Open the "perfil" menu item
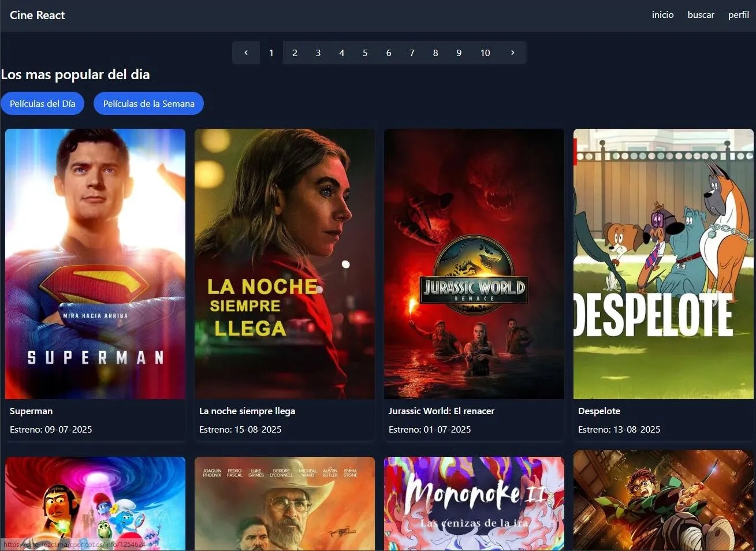756x551 pixels. pyautogui.click(x=738, y=15)
